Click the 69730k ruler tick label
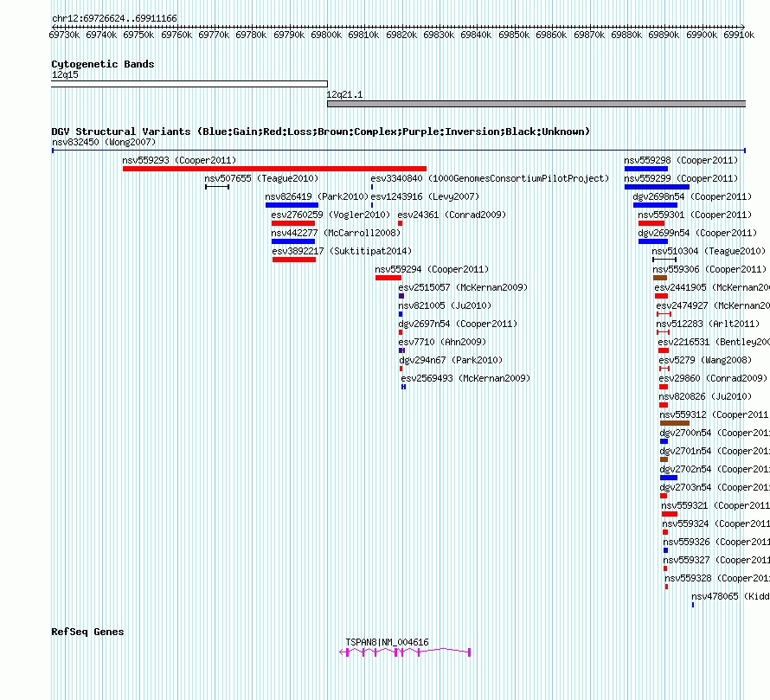The image size is (770, 700). pos(64,35)
